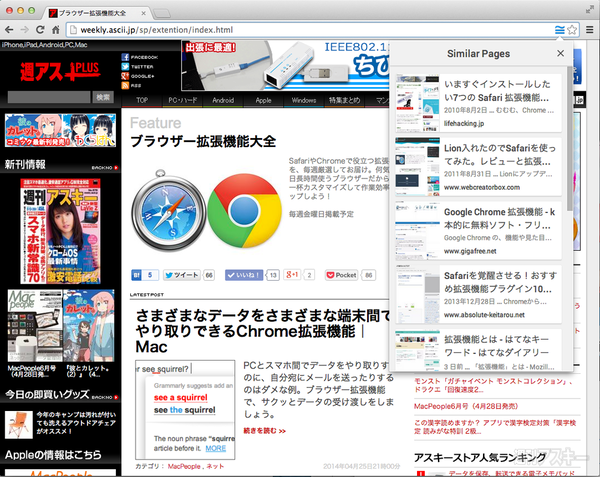The width and height of the screenshot is (600, 477).
Task: Click thumbnail of gigafree.net result
Action: 417,231
